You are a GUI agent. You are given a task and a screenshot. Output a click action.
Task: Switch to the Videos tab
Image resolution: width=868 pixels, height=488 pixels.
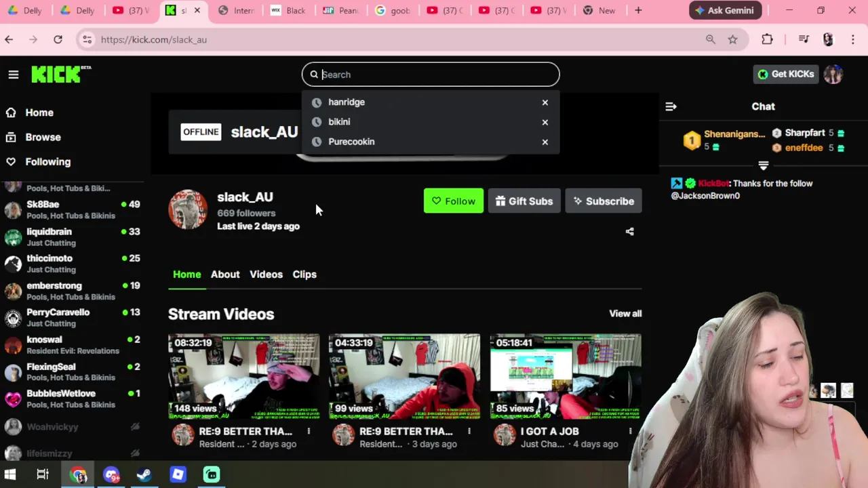(266, 274)
